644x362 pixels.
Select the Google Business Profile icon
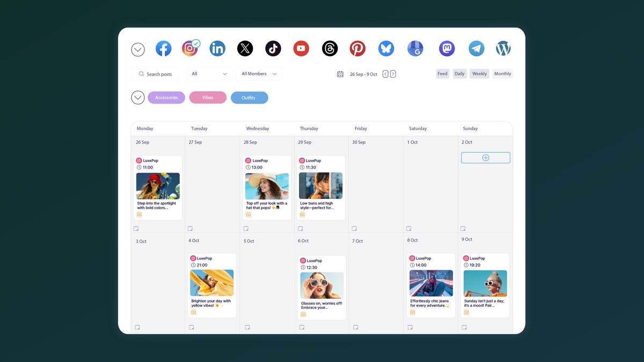(x=415, y=49)
